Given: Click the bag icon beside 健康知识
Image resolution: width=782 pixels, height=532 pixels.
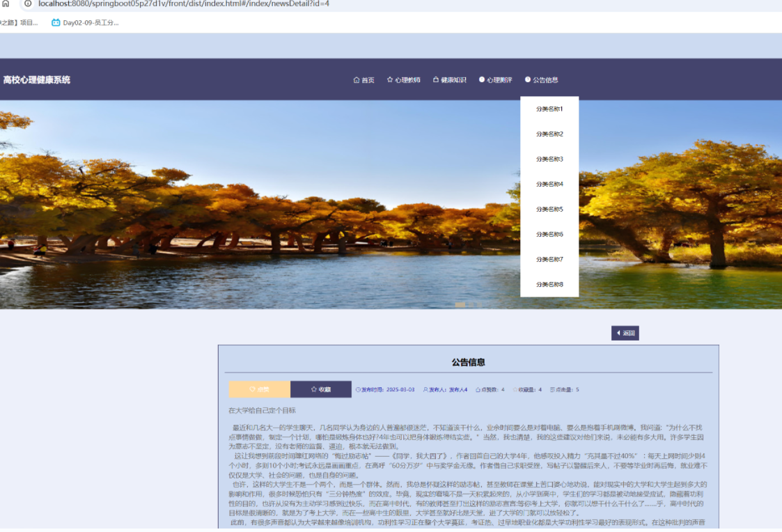Looking at the screenshot, I should point(436,80).
